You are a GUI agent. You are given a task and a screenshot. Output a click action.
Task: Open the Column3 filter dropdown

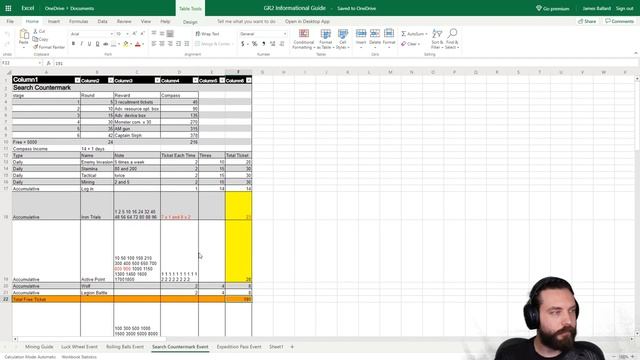pyautogui.click(x=157, y=80)
